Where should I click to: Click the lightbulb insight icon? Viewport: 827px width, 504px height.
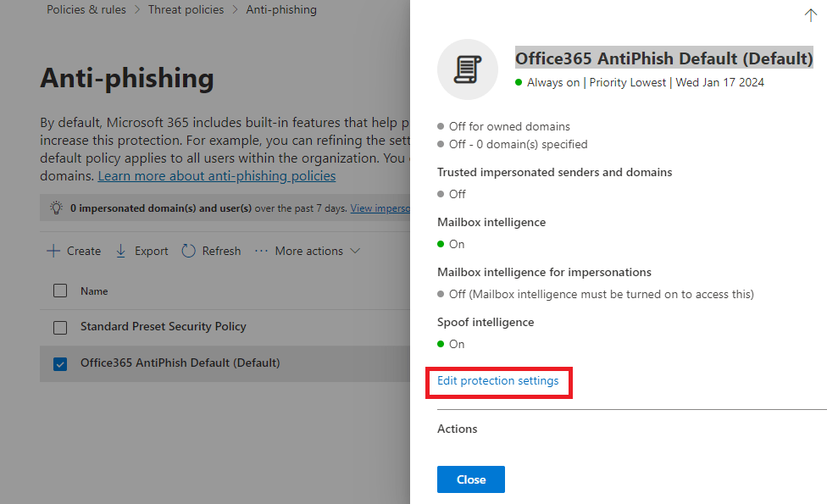pyautogui.click(x=57, y=208)
